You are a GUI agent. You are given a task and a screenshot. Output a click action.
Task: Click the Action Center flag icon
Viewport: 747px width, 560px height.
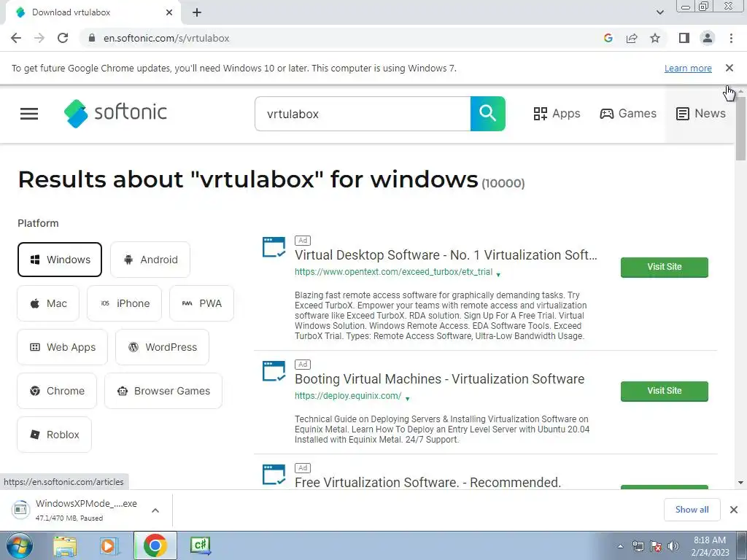(656, 546)
